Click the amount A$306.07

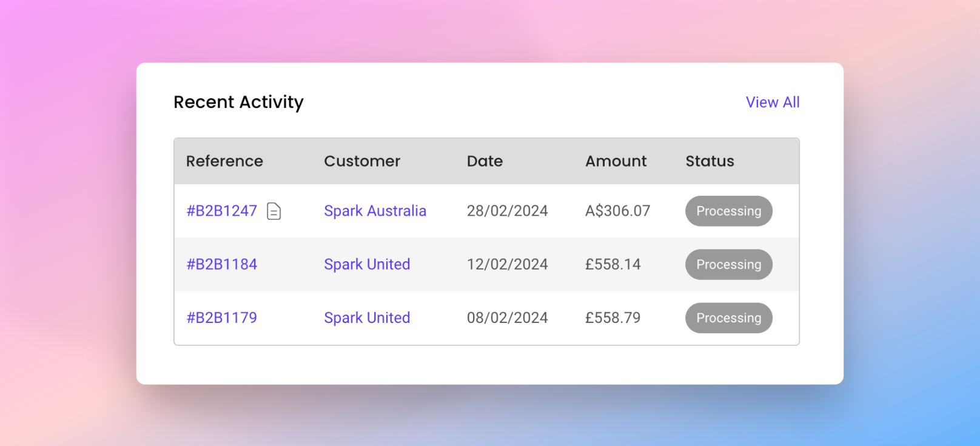click(617, 211)
